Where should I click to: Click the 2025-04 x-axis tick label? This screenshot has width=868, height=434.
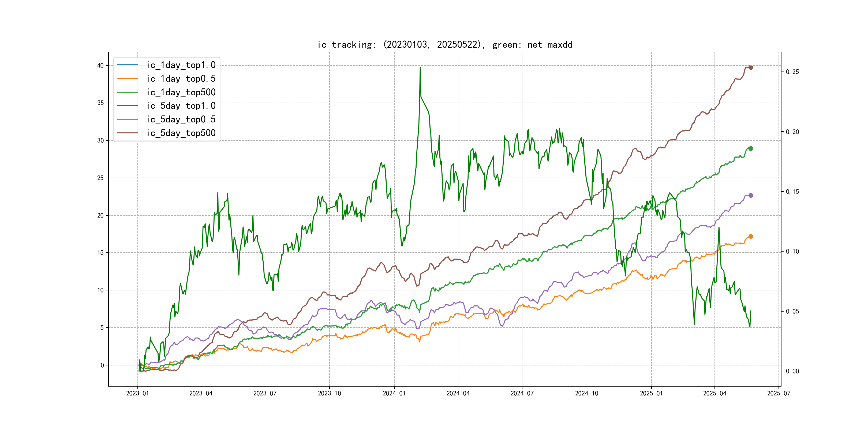pos(714,393)
